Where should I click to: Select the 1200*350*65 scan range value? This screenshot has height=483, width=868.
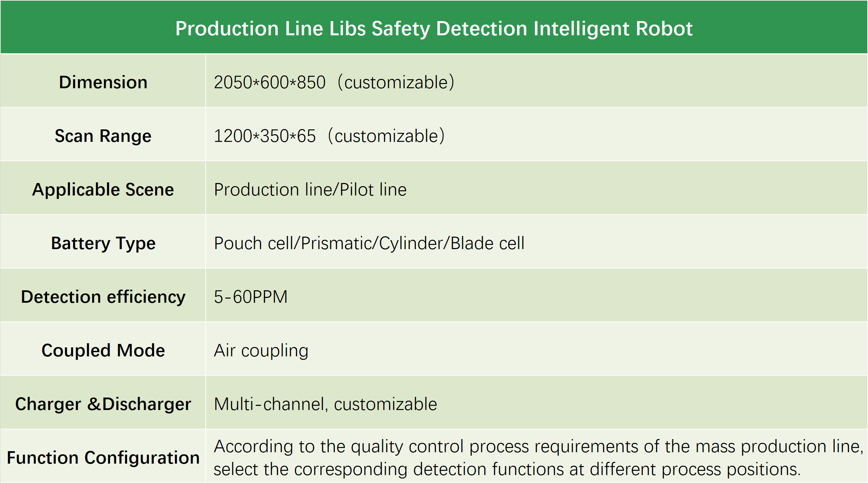[265, 136]
